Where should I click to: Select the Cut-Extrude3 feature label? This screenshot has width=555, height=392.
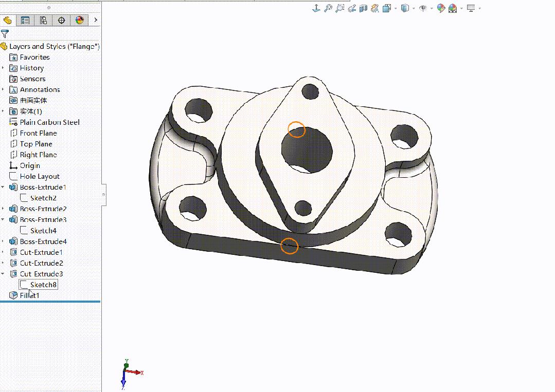[42, 274]
